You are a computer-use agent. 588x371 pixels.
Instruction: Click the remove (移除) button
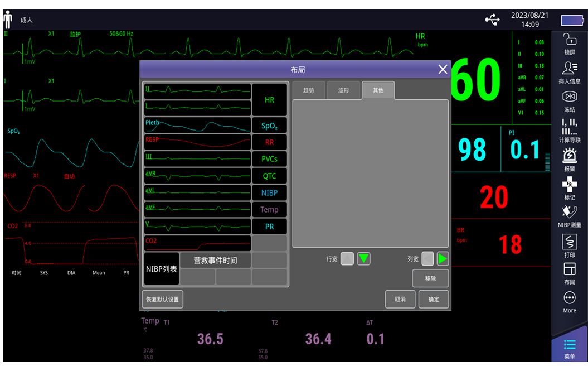coord(430,278)
